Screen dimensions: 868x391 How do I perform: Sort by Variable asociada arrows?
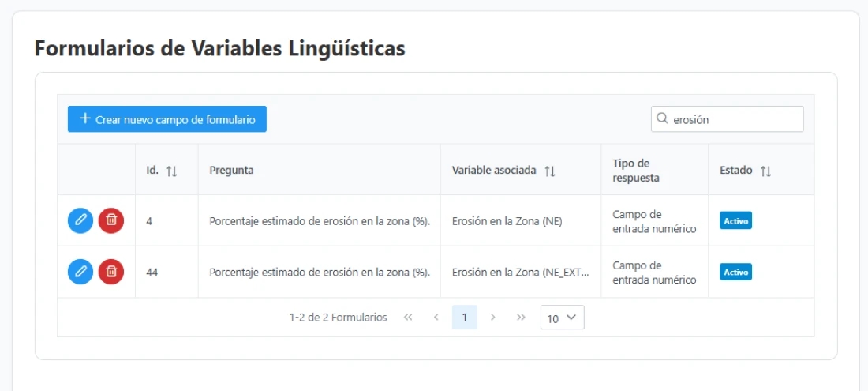(550, 171)
